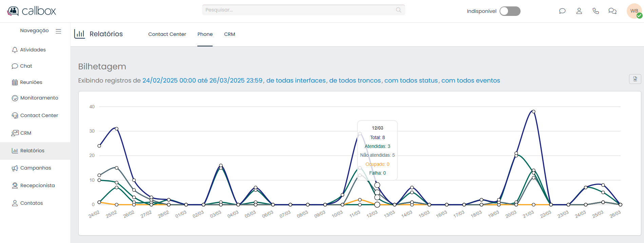The width and height of the screenshot is (644, 243).
Task: Toggle the Indisponível availability switch
Action: coord(510,11)
